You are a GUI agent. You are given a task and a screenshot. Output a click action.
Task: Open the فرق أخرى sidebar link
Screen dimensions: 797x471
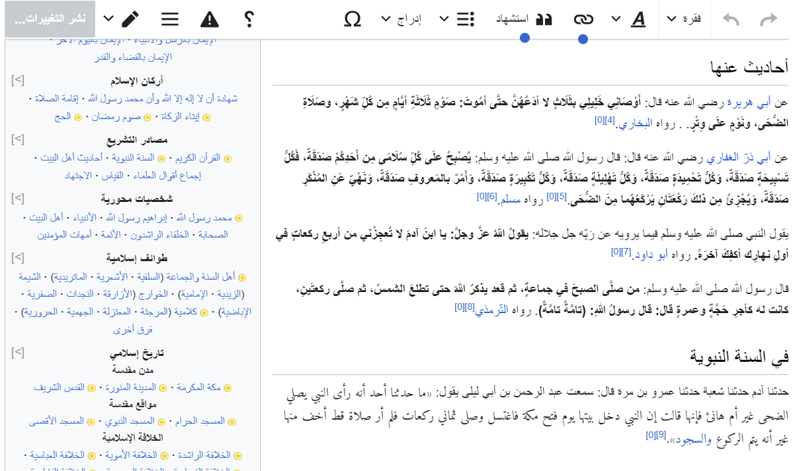(133, 329)
